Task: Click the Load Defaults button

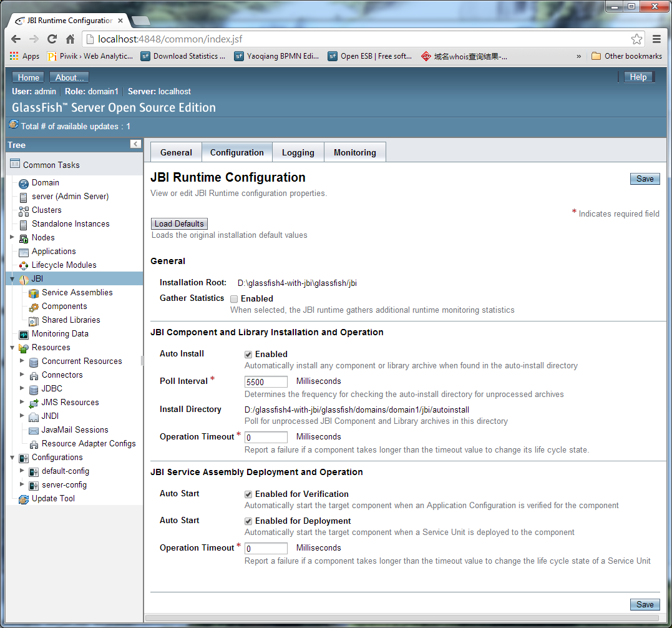Action: pyautogui.click(x=179, y=223)
